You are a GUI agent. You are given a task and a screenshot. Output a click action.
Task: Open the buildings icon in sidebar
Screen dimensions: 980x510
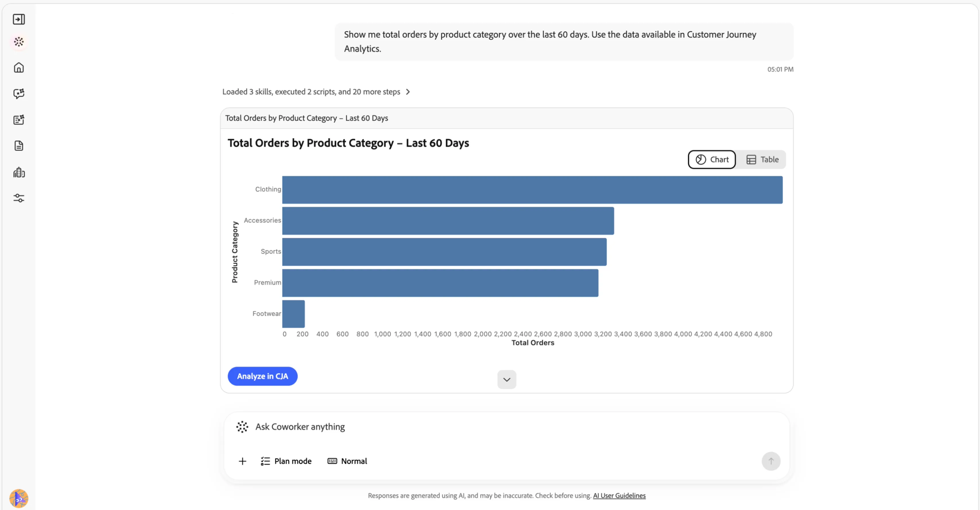pos(19,172)
